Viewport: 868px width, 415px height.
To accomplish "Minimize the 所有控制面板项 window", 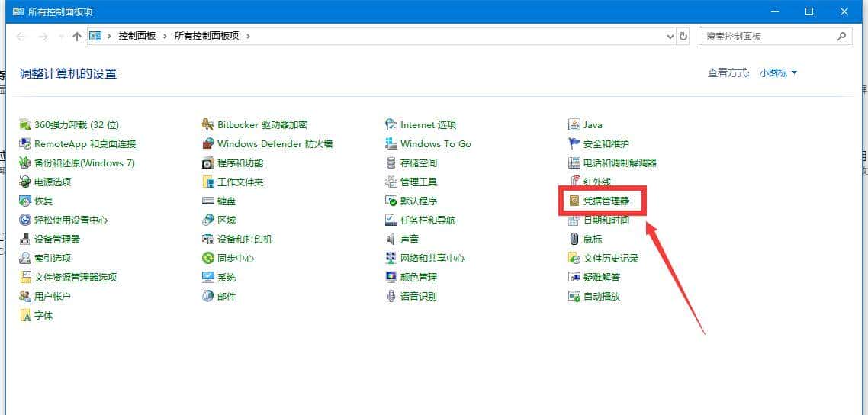I will point(774,11).
